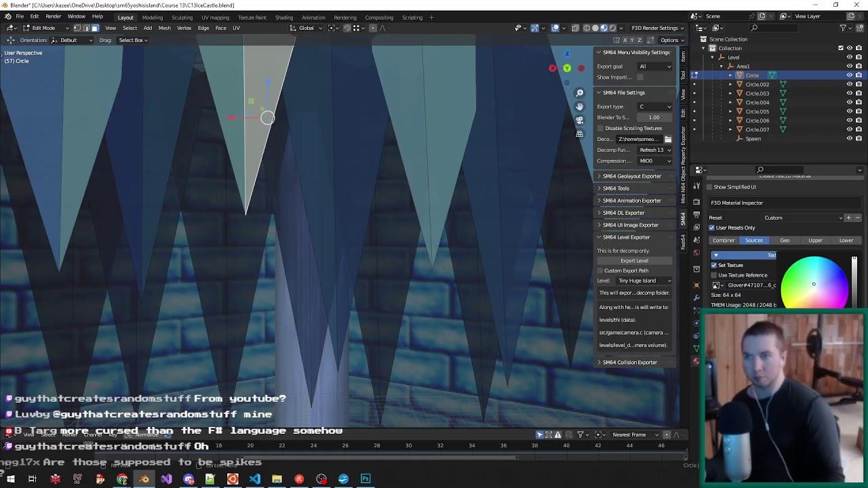This screenshot has height=488, width=868.
Task: Open the Render menu
Action: 53,16
